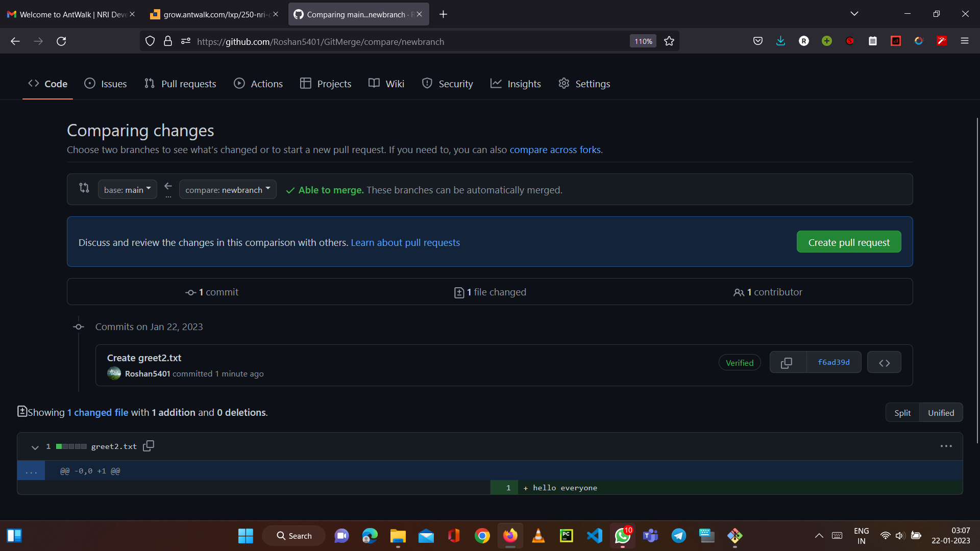Click the 110% zoom level indicator
Image resolution: width=980 pixels, height=551 pixels.
(x=643, y=41)
